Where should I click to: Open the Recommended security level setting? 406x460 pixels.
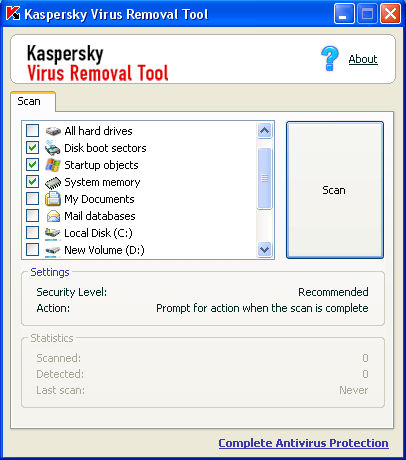point(333,292)
